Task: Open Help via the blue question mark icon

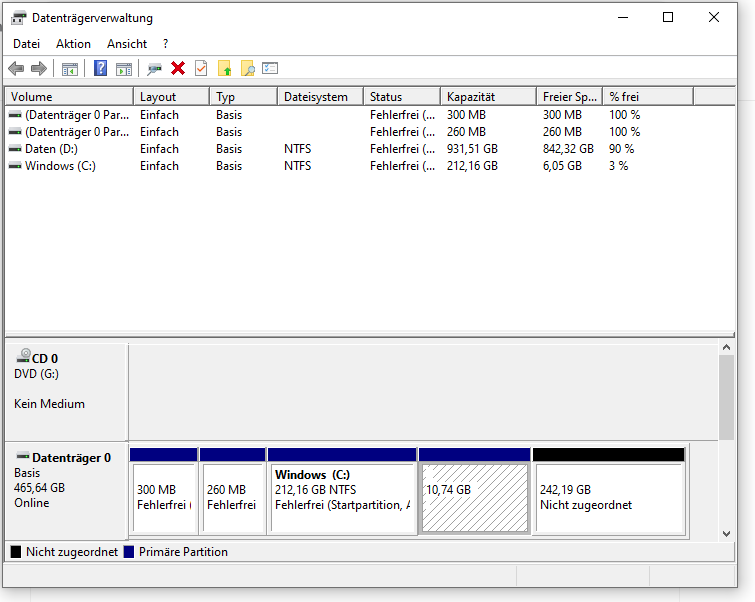Action: pos(100,68)
